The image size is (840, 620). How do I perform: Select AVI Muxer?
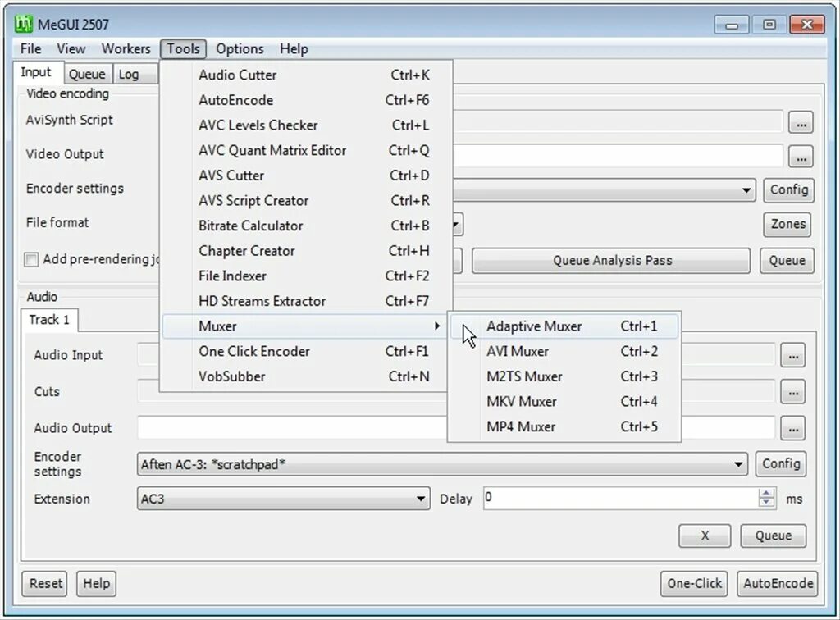click(564, 352)
